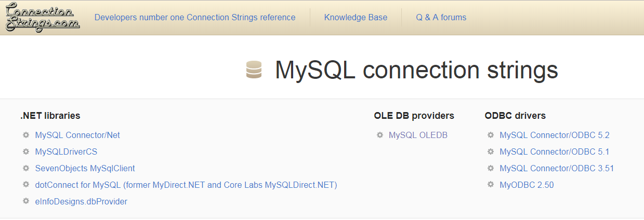Viewport: 644px width, 220px height.
Task: Click the gear icon beside eInfoDesigns.dbProvider
Action: (25, 201)
